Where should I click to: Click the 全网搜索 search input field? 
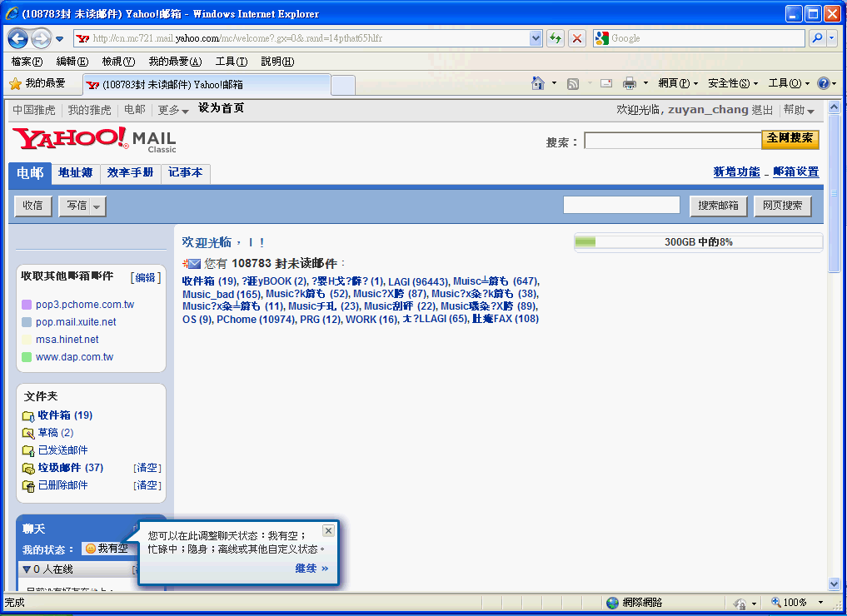pyautogui.click(x=672, y=141)
